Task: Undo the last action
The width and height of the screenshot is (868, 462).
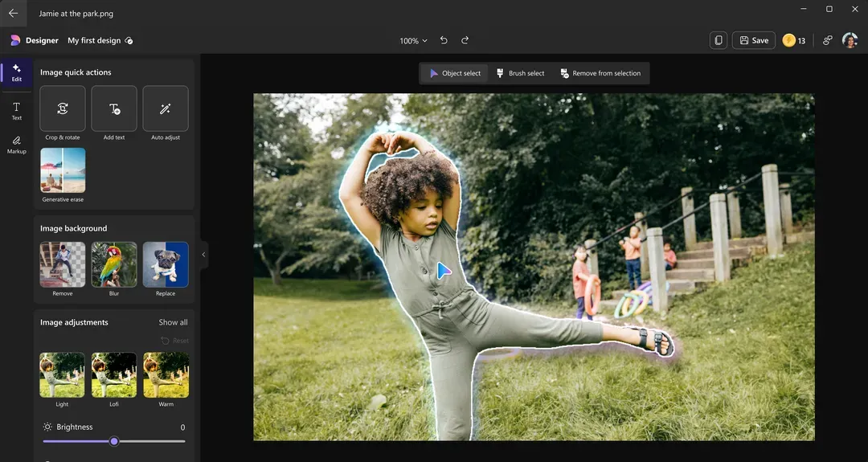Action: click(444, 40)
